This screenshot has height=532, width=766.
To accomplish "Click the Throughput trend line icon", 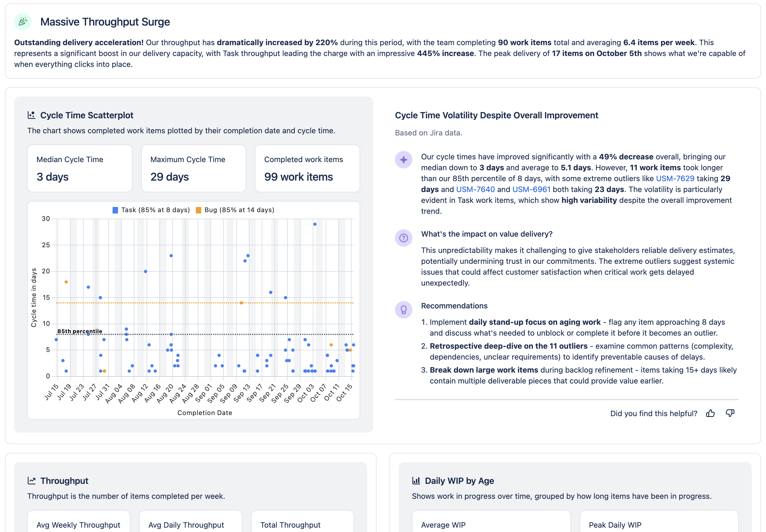I will click(x=32, y=481).
